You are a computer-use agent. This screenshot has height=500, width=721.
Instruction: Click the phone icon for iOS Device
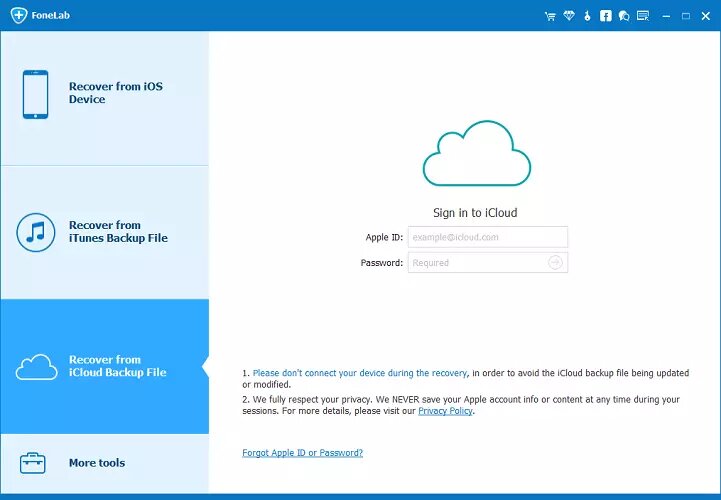(x=35, y=94)
